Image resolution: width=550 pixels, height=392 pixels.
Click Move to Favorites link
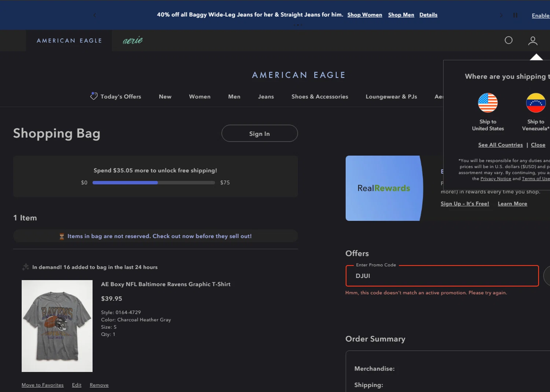(43, 385)
